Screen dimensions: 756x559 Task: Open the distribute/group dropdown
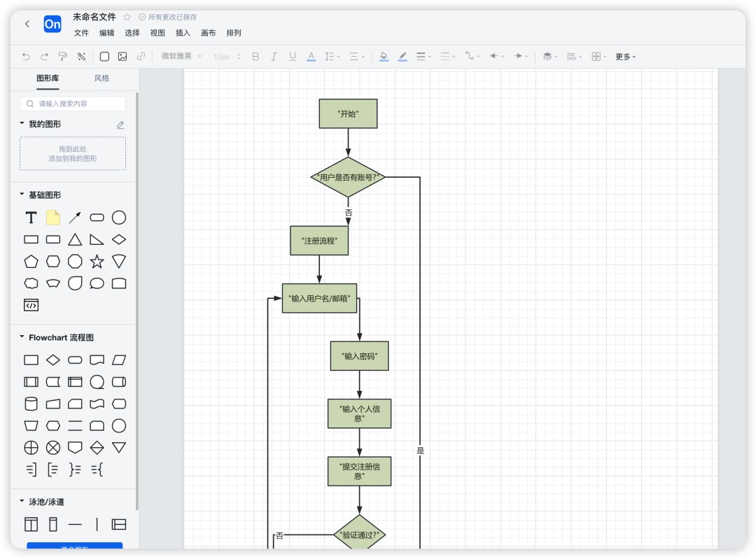[598, 57]
